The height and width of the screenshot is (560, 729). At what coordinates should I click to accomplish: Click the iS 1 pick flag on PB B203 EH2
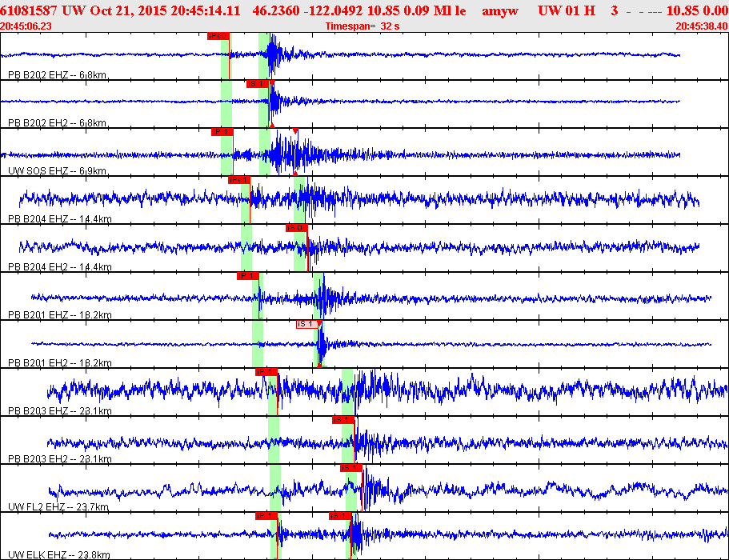(343, 420)
